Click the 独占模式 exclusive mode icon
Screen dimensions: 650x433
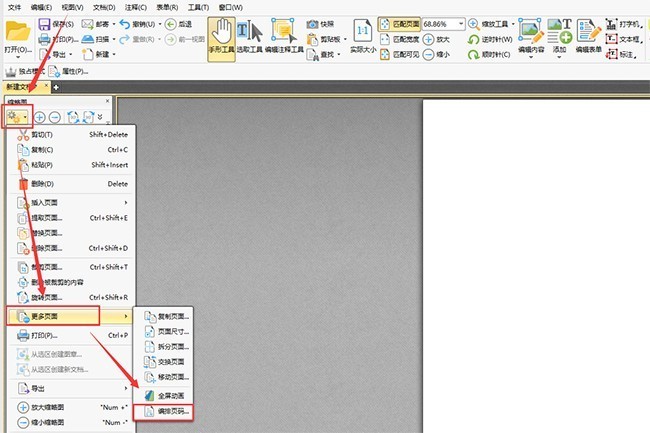tap(11, 71)
